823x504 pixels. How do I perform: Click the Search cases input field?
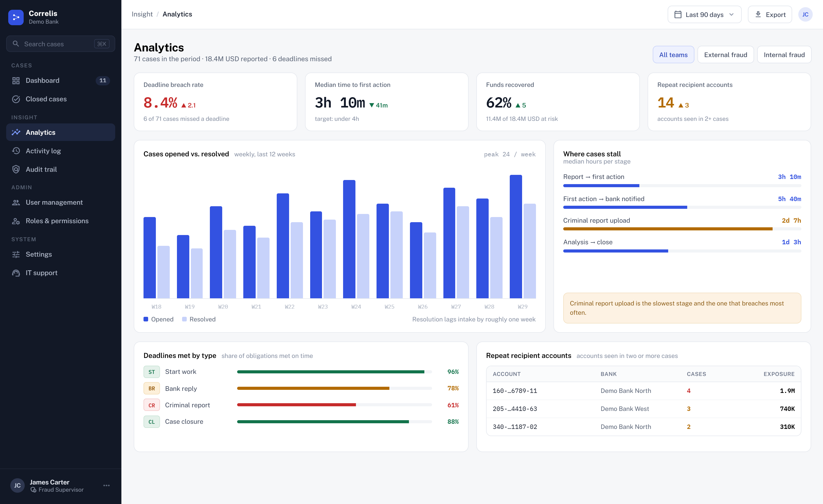pyautogui.click(x=60, y=44)
